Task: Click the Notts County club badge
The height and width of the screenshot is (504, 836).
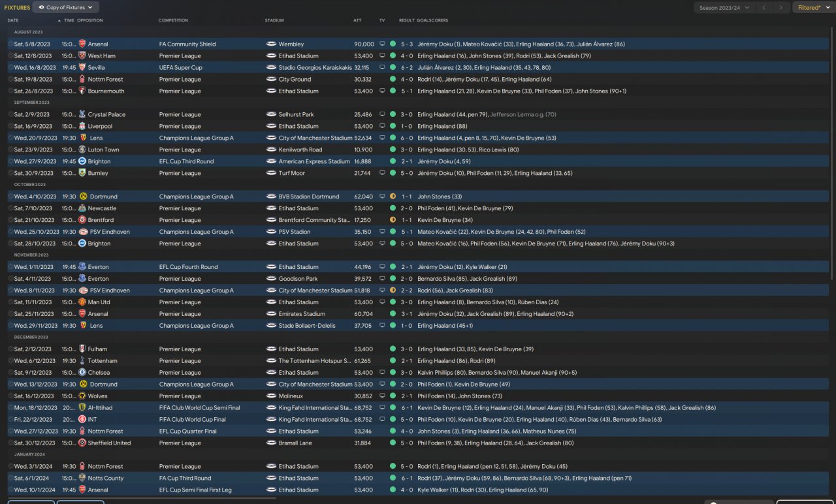Action: pos(82,479)
